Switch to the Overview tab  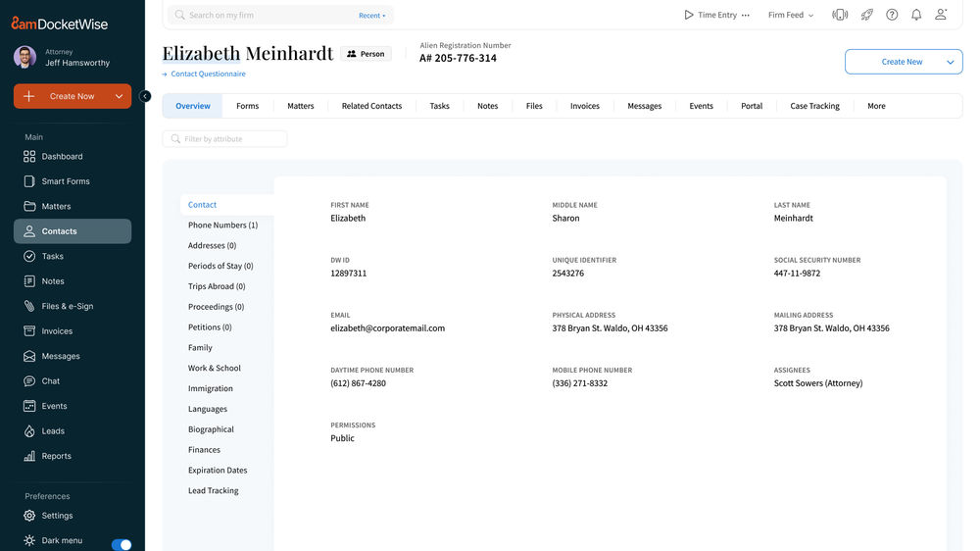(192, 106)
